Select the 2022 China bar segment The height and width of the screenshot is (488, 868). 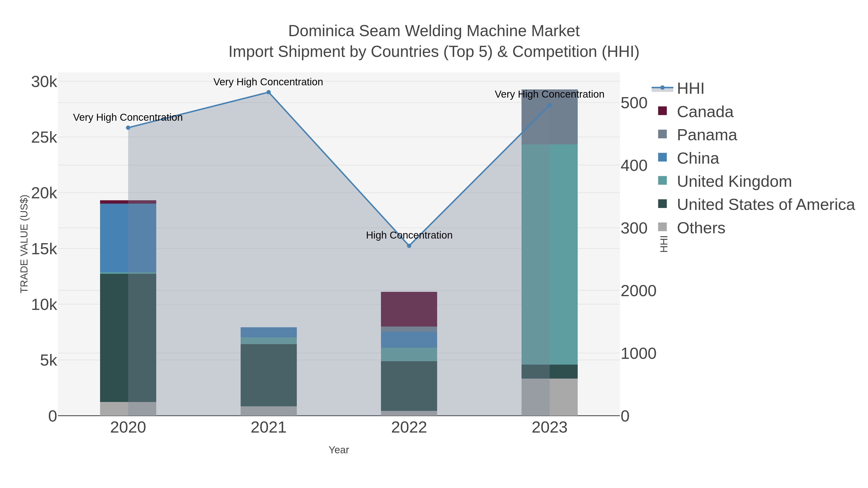[x=409, y=340]
